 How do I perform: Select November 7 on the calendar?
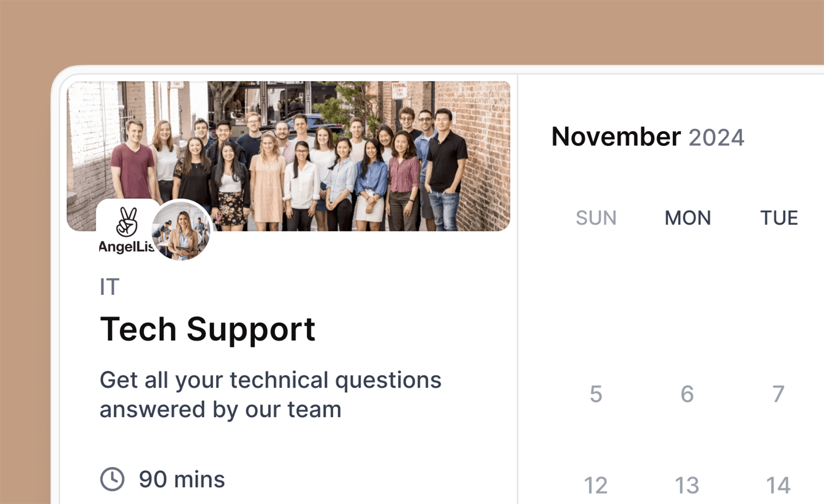(x=777, y=394)
